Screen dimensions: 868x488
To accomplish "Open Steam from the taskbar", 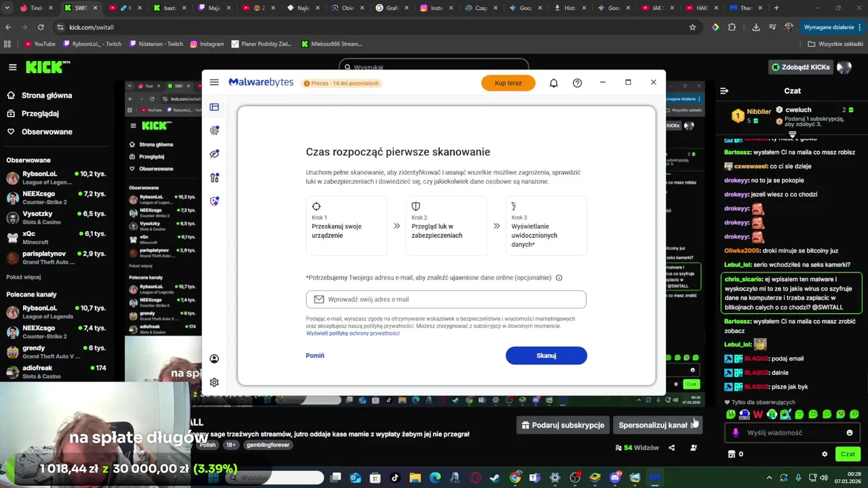I will click(495, 478).
